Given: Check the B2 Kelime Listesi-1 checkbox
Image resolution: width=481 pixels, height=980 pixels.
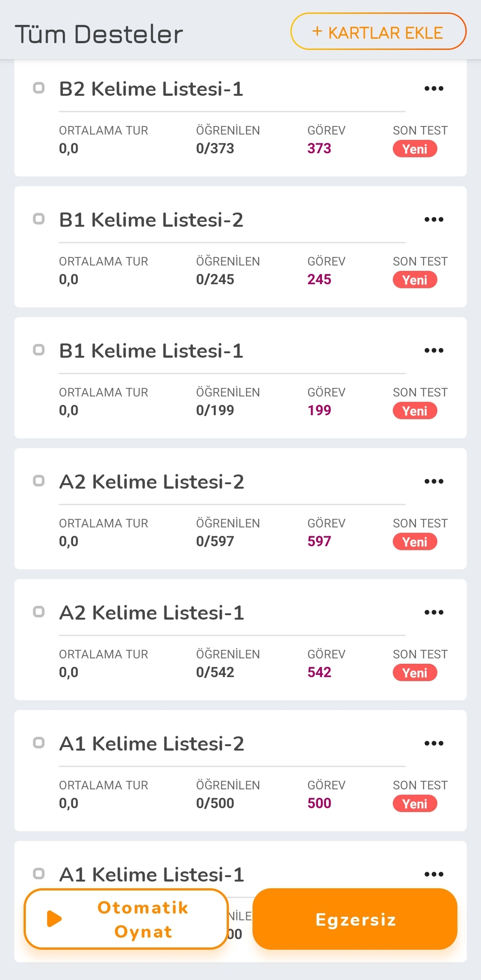Looking at the screenshot, I should coord(39,88).
